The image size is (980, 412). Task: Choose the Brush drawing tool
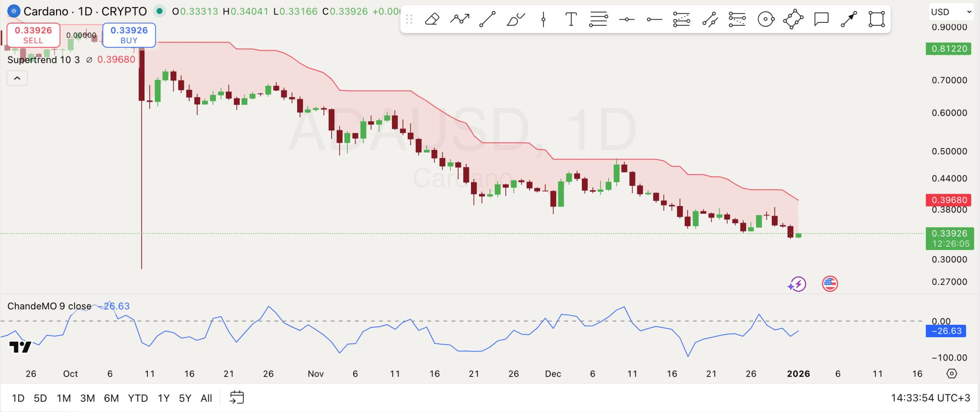click(x=515, y=20)
